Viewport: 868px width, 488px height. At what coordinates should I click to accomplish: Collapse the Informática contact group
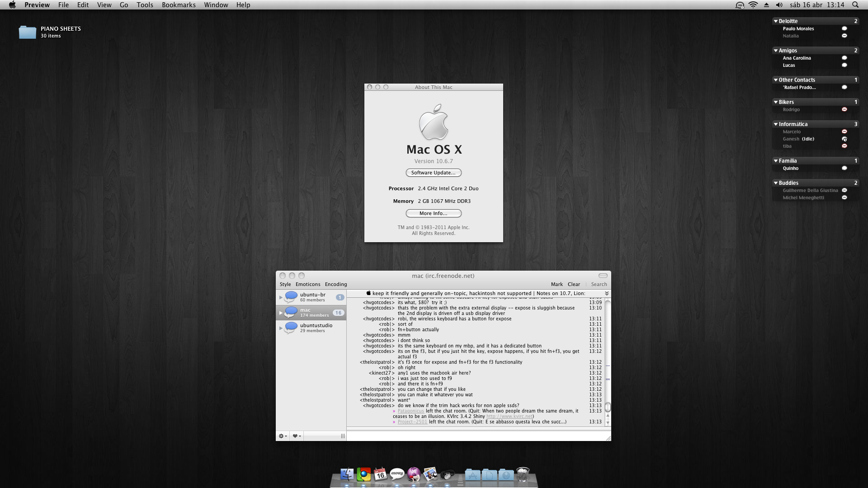[776, 124]
